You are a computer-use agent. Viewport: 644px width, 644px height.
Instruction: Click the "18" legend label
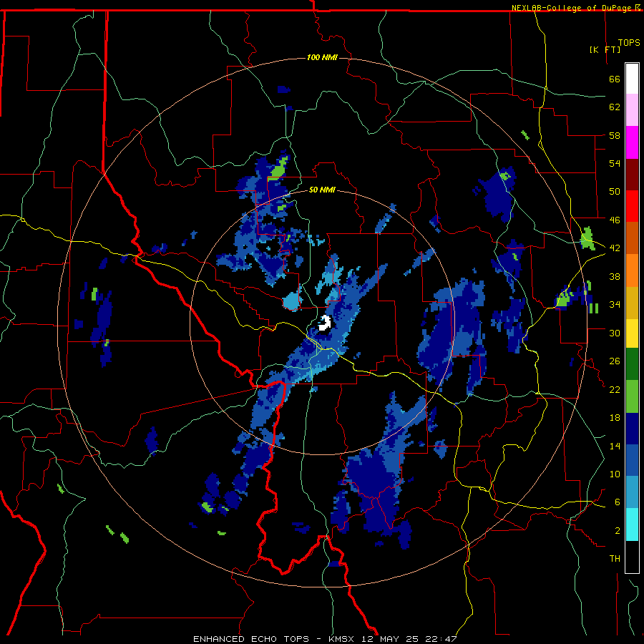click(615, 418)
